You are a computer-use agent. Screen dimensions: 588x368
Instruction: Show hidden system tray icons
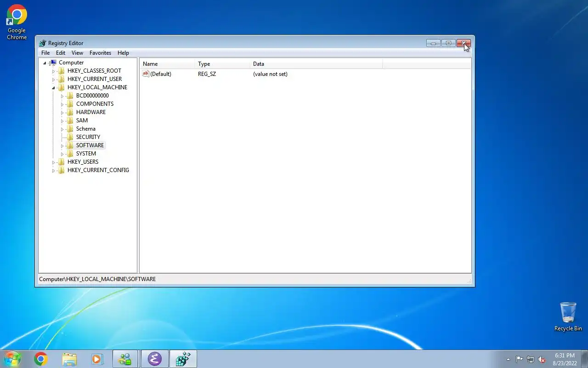click(508, 359)
